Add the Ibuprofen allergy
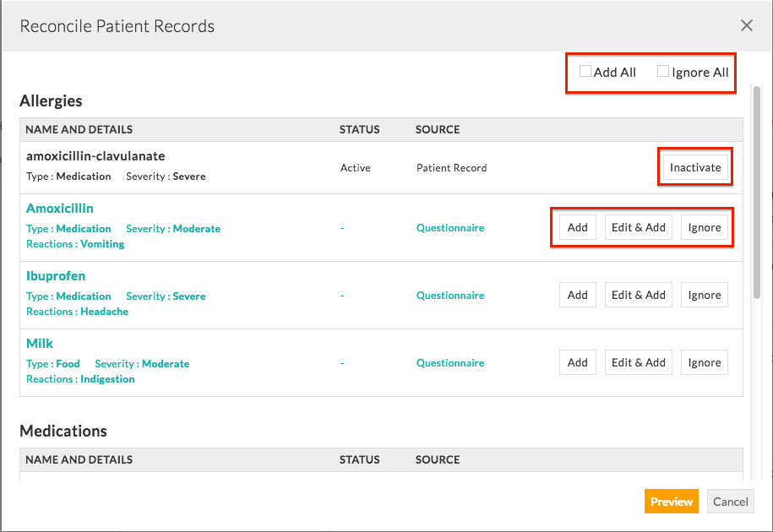The width and height of the screenshot is (773, 532). (x=577, y=294)
